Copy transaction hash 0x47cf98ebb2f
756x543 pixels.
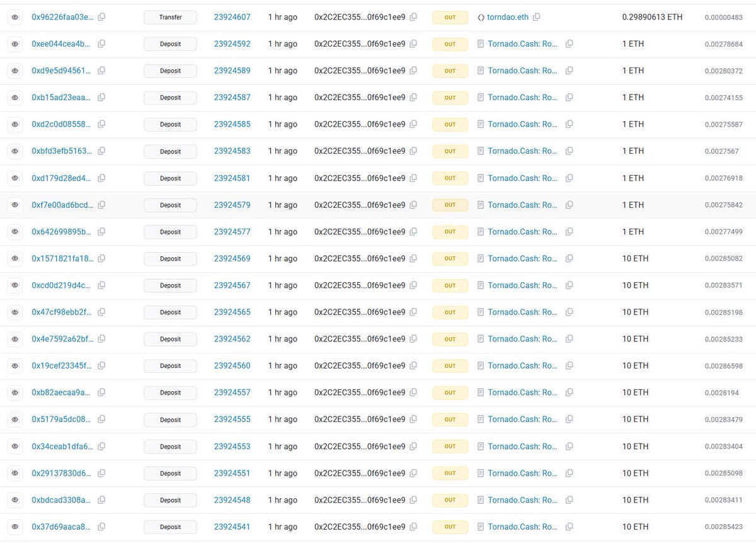point(101,312)
